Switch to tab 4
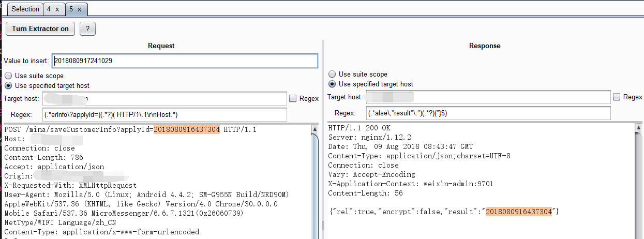The width and height of the screenshot is (644, 239). click(x=49, y=9)
